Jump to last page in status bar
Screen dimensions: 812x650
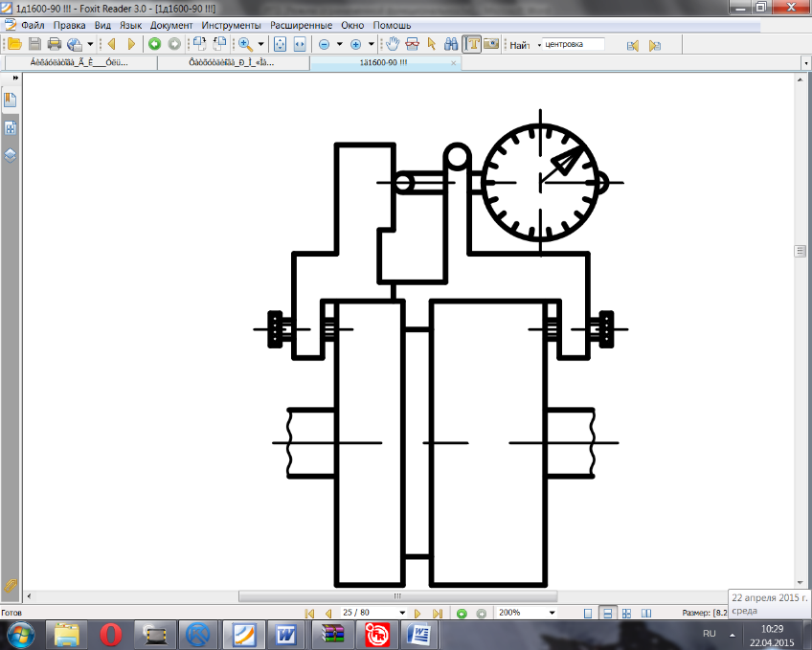pos(438,614)
